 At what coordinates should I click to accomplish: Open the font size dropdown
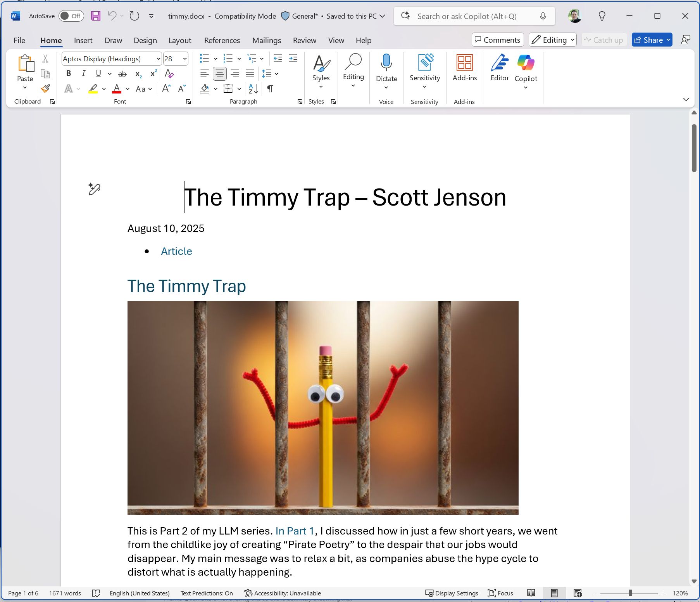(x=184, y=59)
